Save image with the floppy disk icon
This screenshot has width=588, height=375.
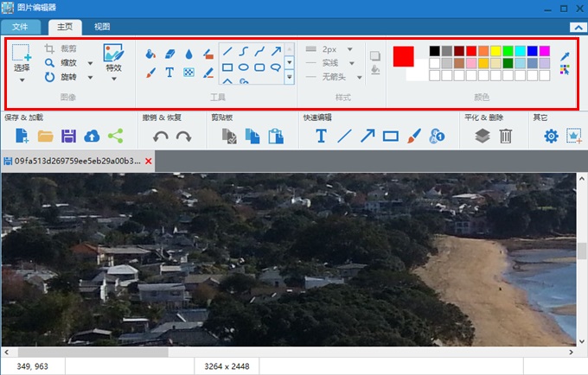[68, 136]
